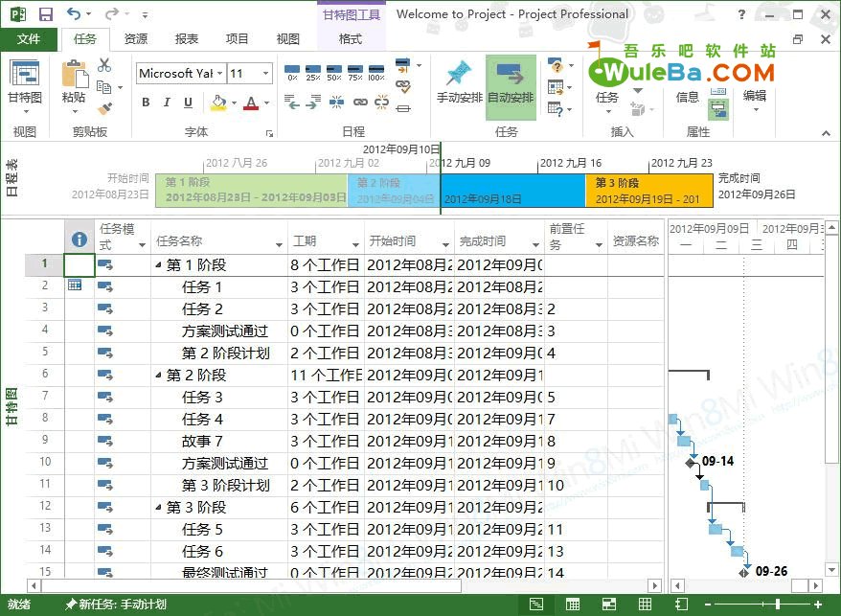Click the Copy icon
Screen dimensions: 841x616
pyautogui.click(x=104, y=87)
